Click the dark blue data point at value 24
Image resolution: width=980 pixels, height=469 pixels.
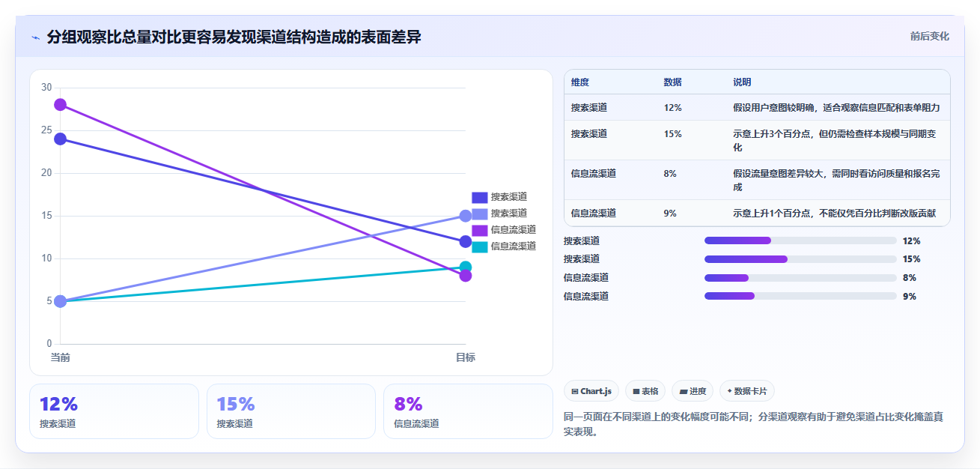pyautogui.click(x=60, y=139)
